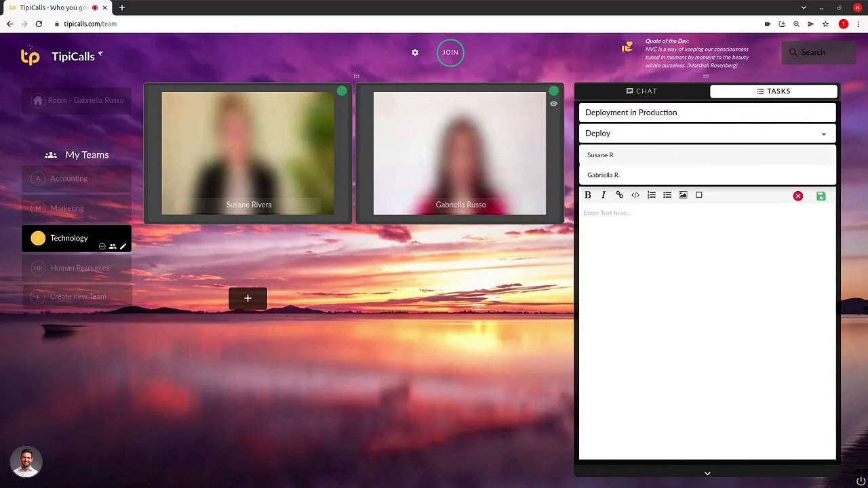Insert an image into the task text

683,195
